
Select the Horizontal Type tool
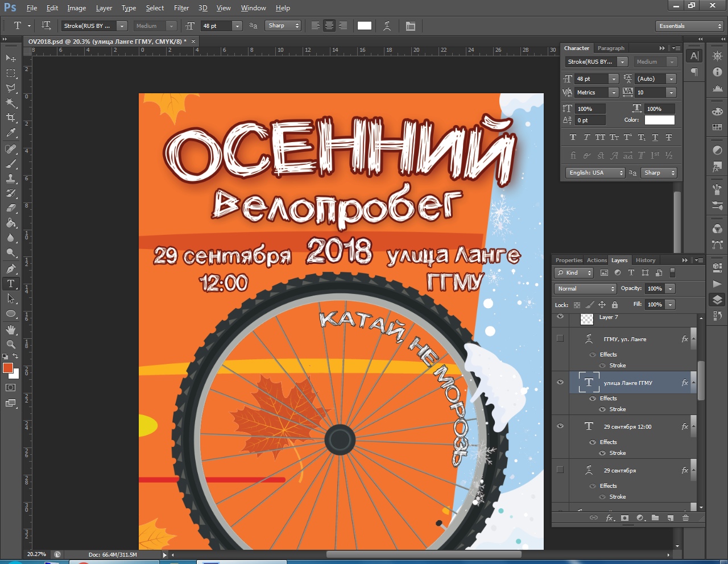click(11, 283)
